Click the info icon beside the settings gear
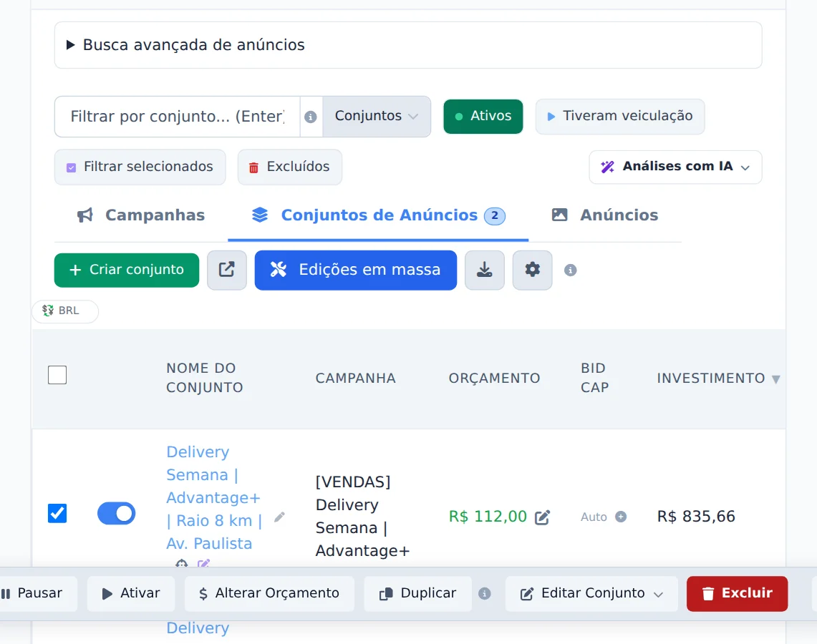The image size is (817, 644). (x=571, y=270)
